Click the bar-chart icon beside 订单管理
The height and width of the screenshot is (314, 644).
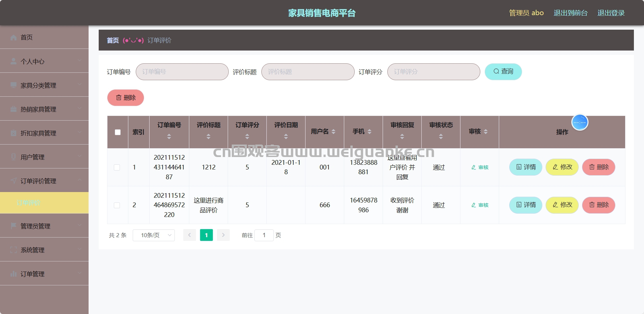tap(13, 274)
